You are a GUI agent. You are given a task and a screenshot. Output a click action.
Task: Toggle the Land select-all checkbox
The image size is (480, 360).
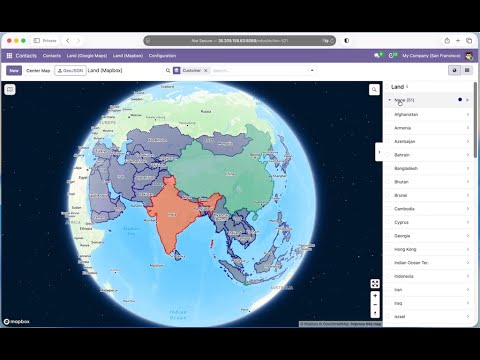(x=387, y=87)
